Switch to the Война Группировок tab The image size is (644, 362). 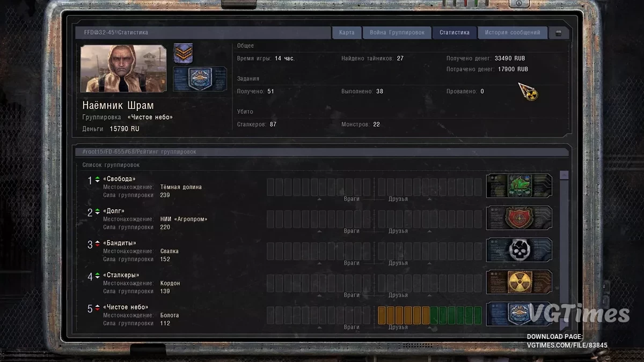397,33
